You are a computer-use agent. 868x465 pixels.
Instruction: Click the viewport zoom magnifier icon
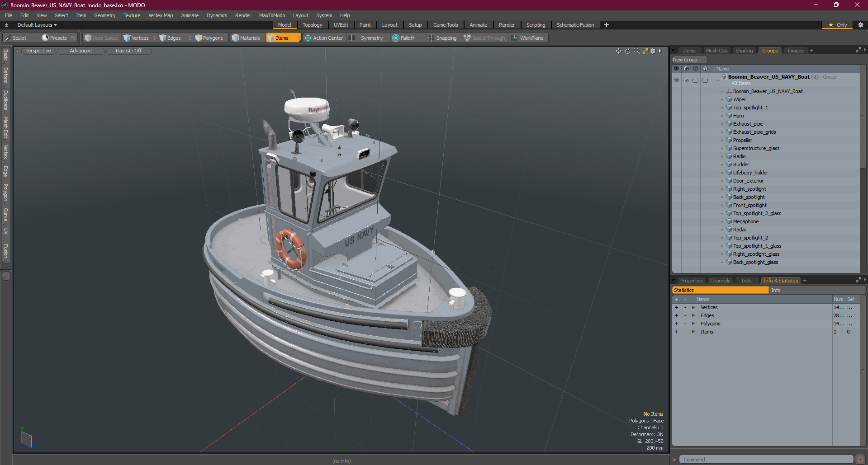pyautogui.click(x=636, y=51)
